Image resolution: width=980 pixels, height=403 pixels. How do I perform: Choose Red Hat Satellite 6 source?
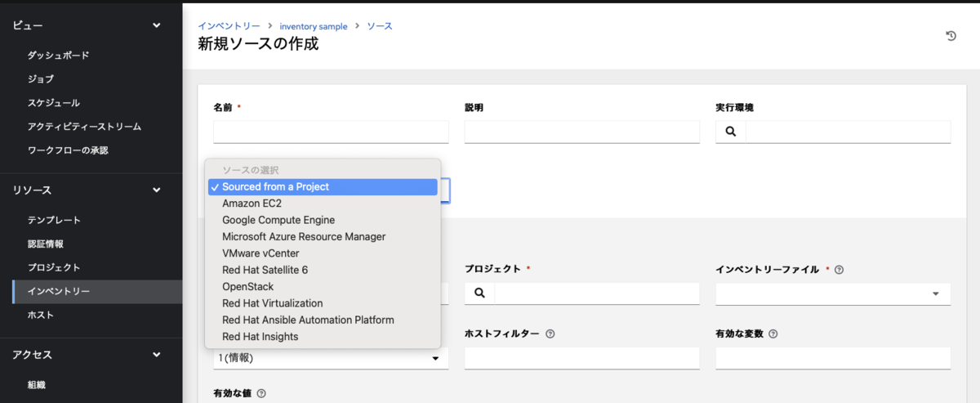pos(323,270)
